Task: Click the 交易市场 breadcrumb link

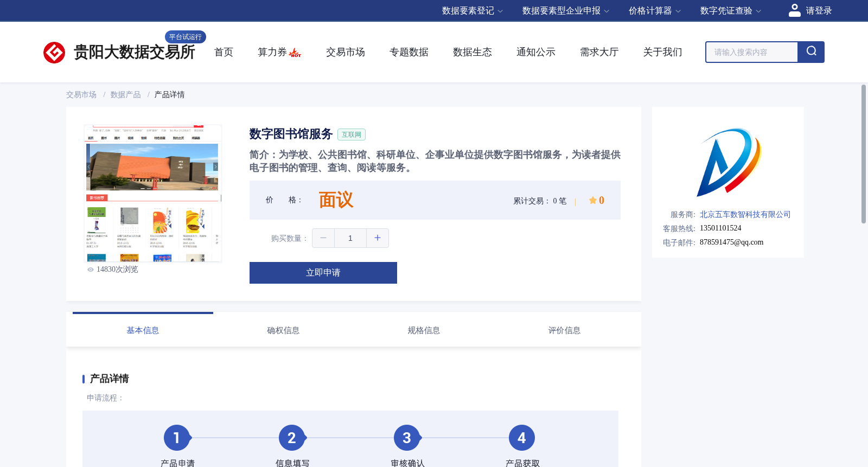Action: (81, 95)
